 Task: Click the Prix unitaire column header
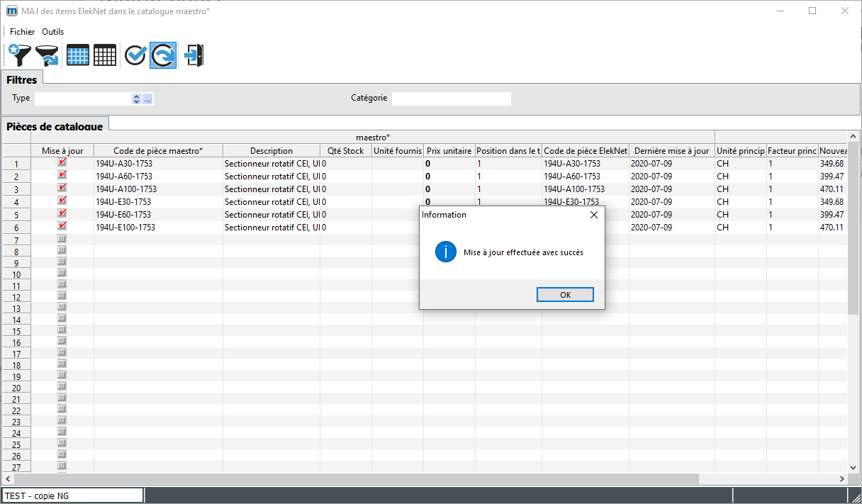tap(449, 150)
